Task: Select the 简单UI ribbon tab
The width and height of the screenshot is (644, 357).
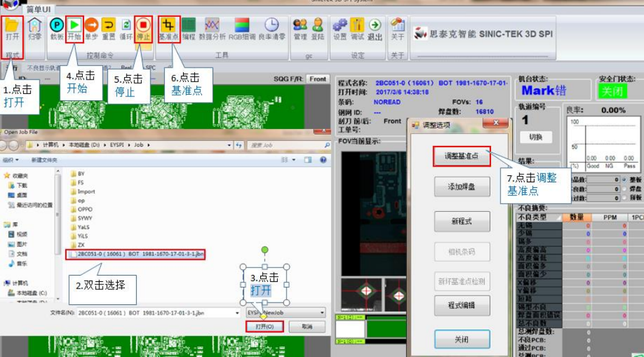Action: [39, 9]
